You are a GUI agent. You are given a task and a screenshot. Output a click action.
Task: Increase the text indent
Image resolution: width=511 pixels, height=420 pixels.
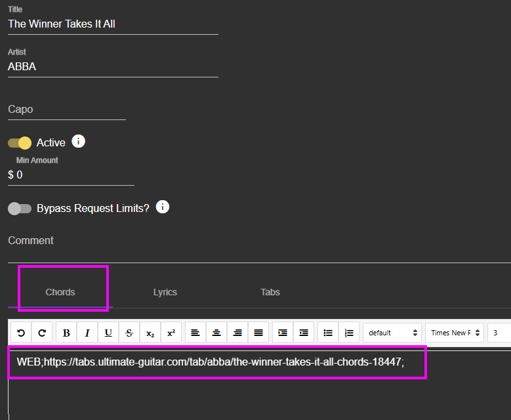coord(283,333)
